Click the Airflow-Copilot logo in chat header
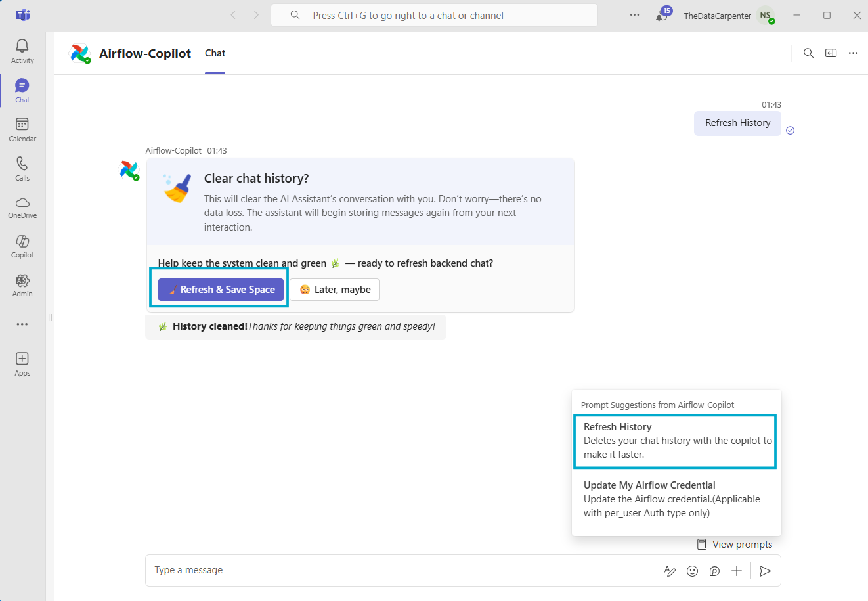 [x=80, y=53]
